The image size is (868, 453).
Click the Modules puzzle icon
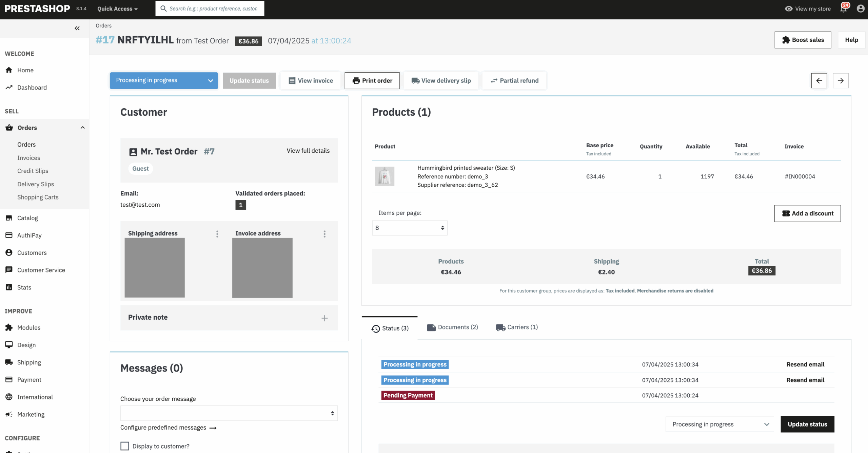pyautogui.click(x=9, y=327)
